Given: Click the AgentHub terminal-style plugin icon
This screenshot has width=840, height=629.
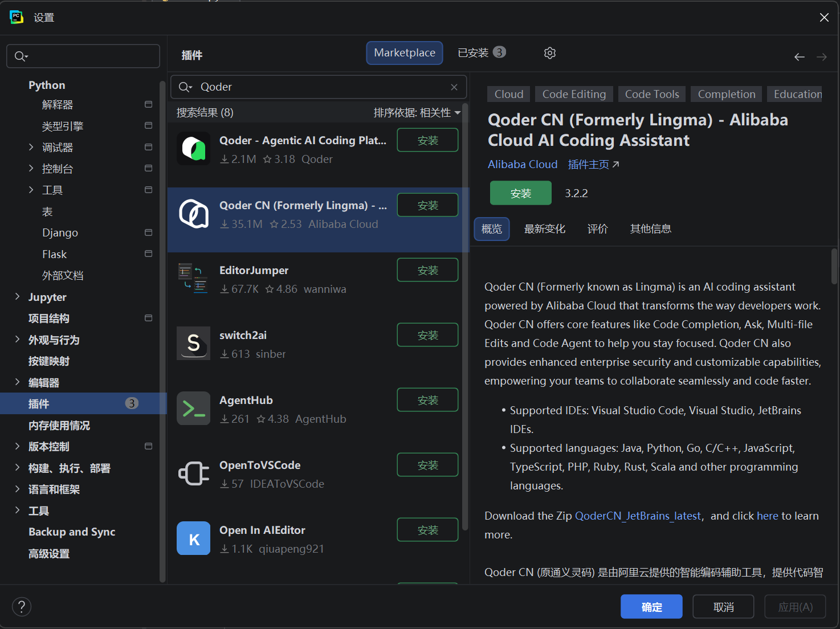Looking at the screenshot, I should (x=194, y=409).
